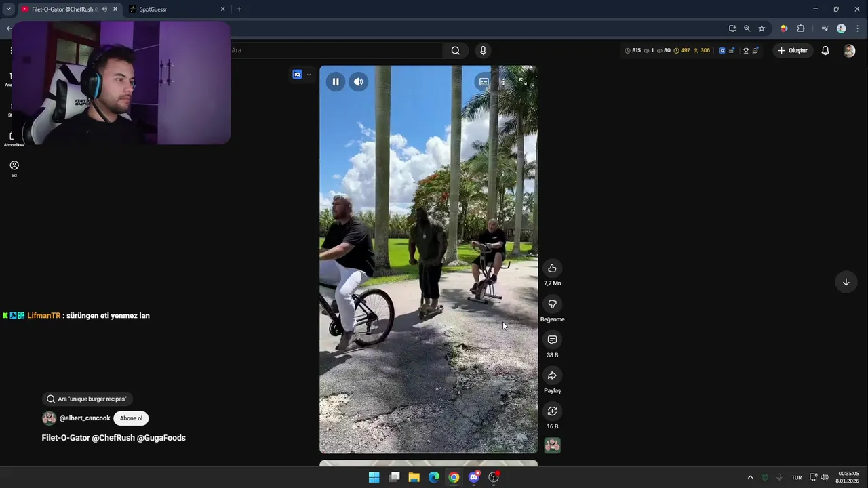This screenshot has height=488, width=868.
Task: Like the Filet-O-Gator short
Action: click(x=552, y=268)
